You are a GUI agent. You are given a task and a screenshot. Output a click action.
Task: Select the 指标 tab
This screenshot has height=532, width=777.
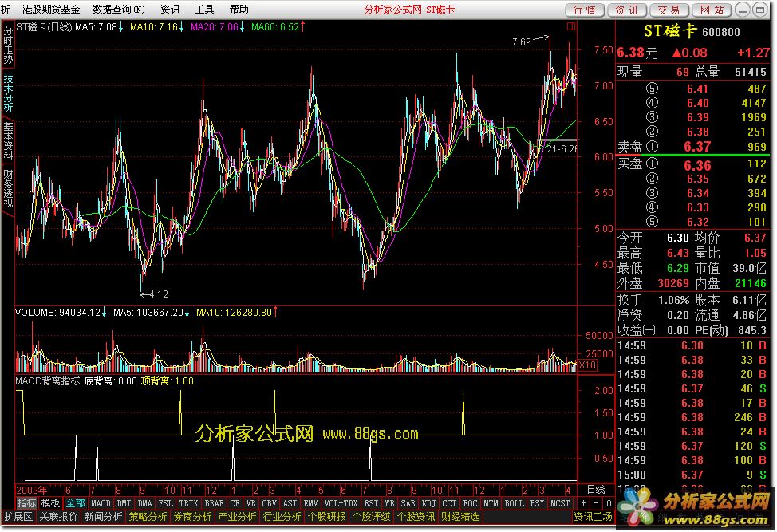click(26, 503)
